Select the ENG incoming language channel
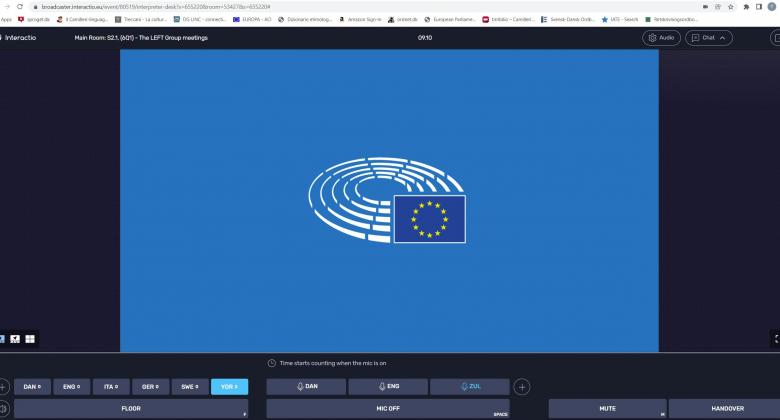 pyautogui.click(x=72, y=387)
